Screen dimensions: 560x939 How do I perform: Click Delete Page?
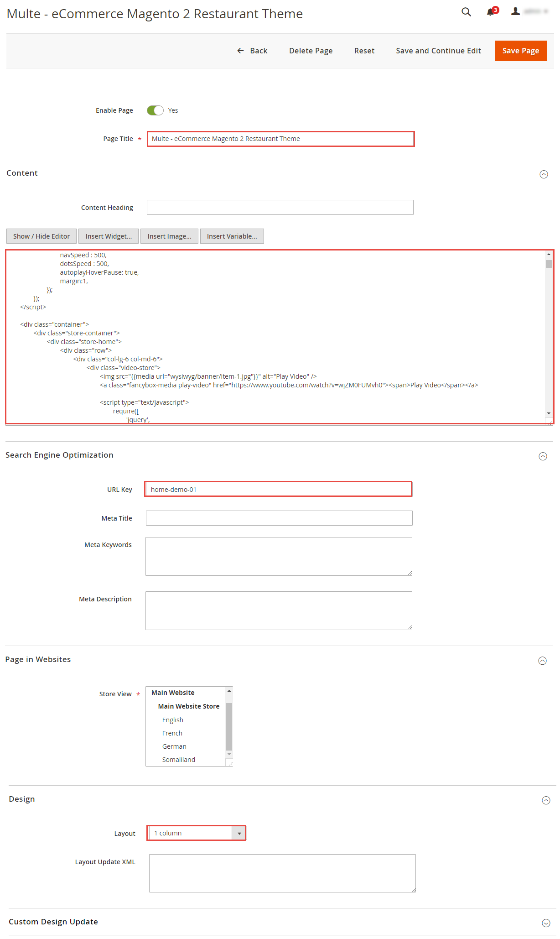[311, 51]
